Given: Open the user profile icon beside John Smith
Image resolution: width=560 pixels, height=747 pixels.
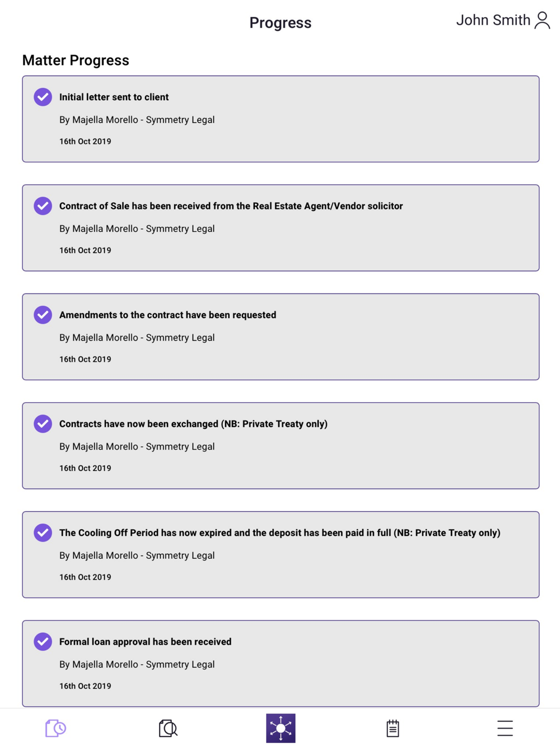Looking at the screenshot, I should (542, 20).
